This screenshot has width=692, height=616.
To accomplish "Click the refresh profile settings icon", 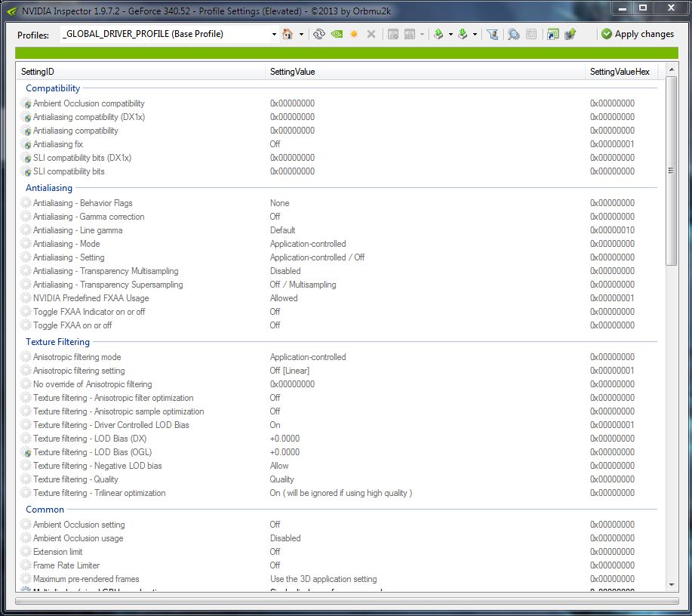I will tap(318, 34).
